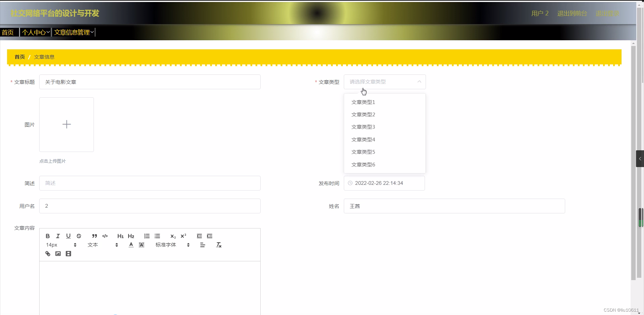This screenshot has height=315, width=644.
Task: Apply superscript formatting
Action: click(183, 236)
